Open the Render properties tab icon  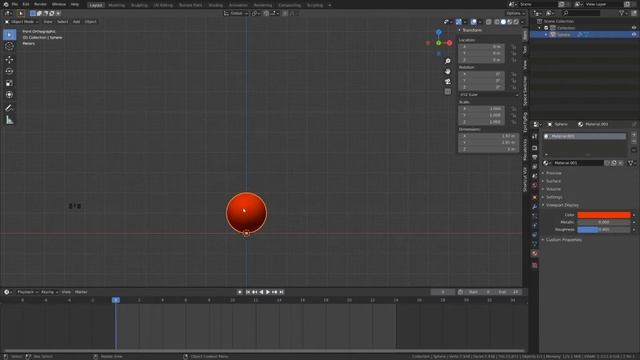[x=535, y=148]
